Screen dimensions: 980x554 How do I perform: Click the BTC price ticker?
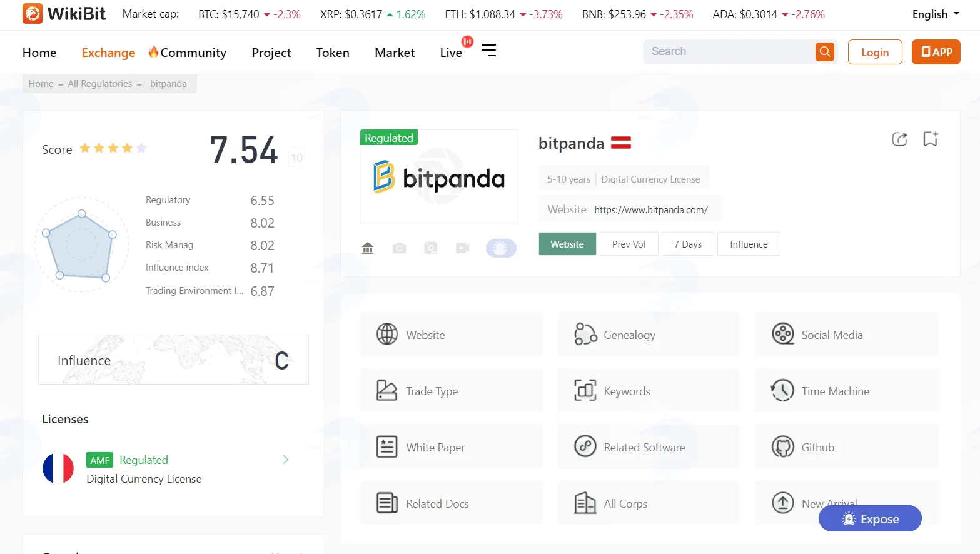249,14
